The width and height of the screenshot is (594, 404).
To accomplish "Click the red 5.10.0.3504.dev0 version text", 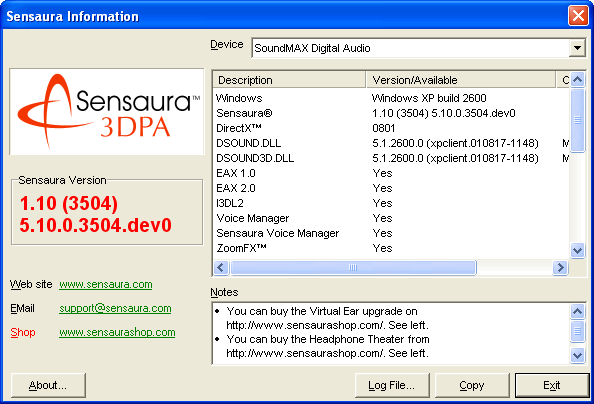I will pos(95,225).
